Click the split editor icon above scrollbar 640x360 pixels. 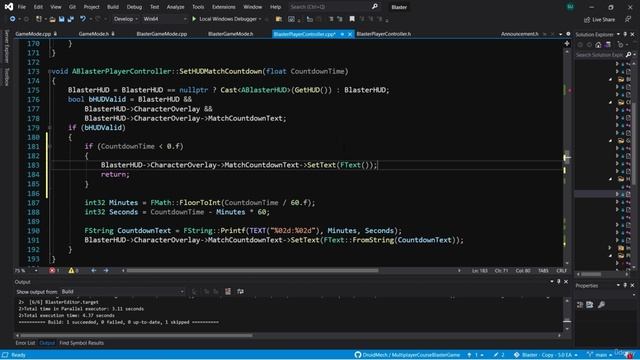point(567,43)
